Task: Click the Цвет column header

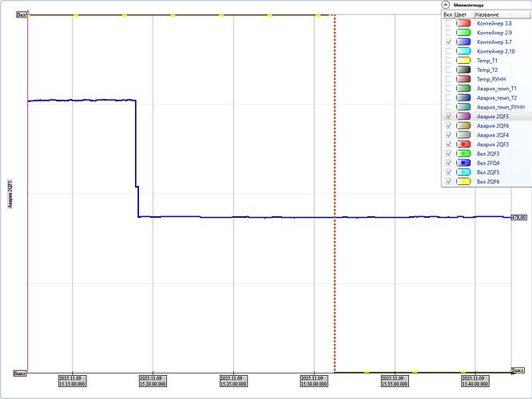Action: pos(462,14)
